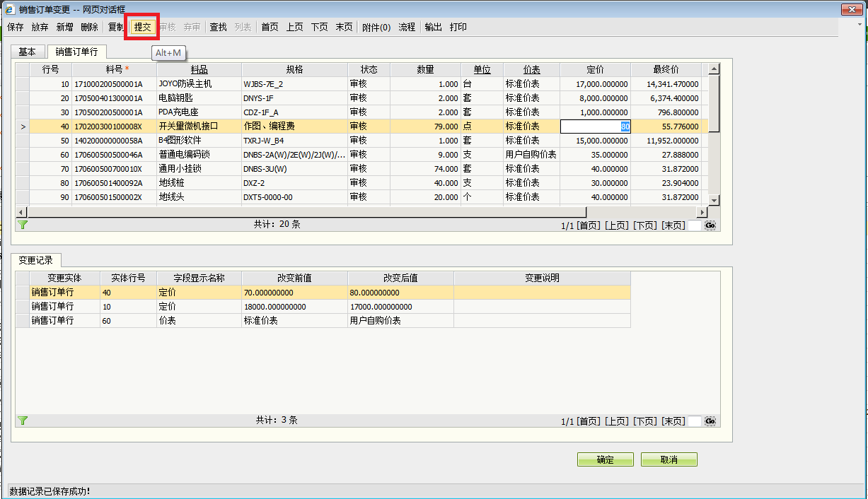Click 保存 toolbar button
The height and width of the screenshot is (499, 868).
click(x=16, y=27)
